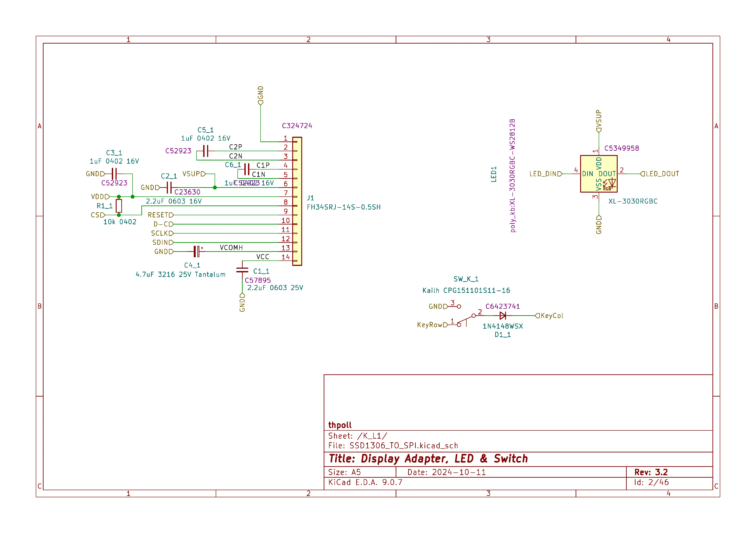Select the 'KeyCol' label

coord(549,316)
